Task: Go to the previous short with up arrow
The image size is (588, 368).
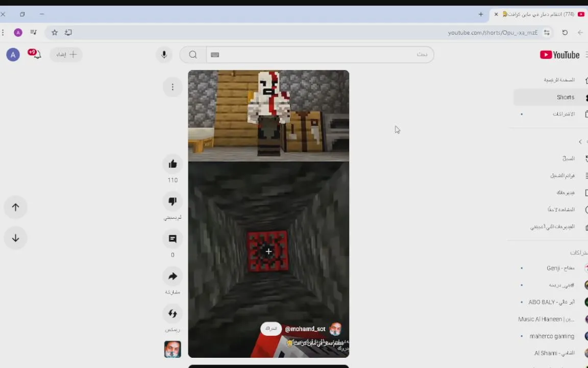Action: point(15,208)
